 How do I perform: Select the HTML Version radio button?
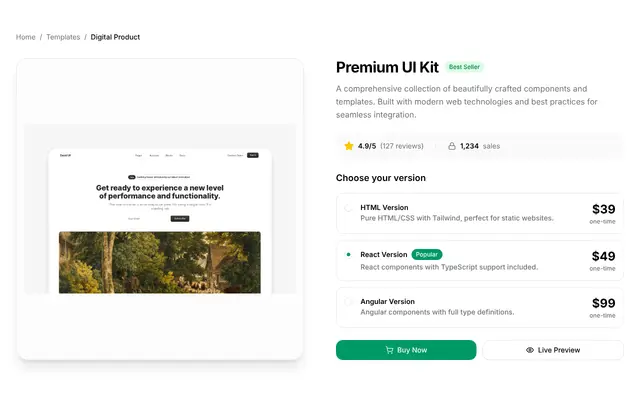click(x=348, y=208)
